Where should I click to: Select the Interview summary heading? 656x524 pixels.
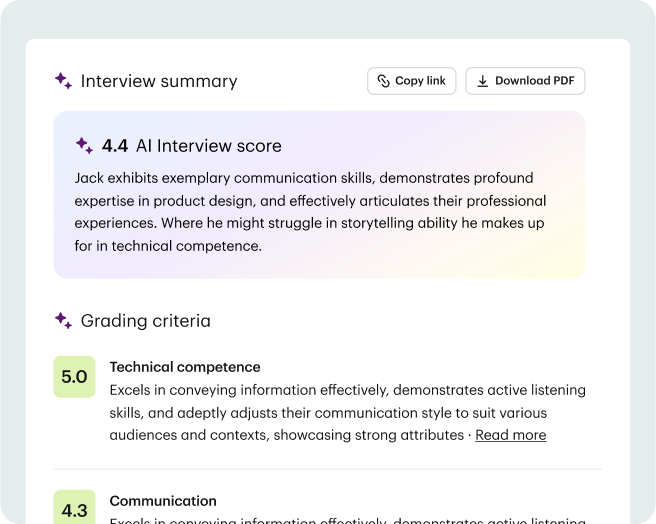click(159, 81)
